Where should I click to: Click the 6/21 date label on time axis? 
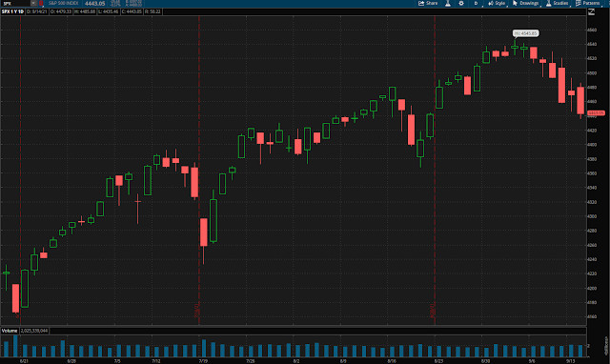coord(24,361)
